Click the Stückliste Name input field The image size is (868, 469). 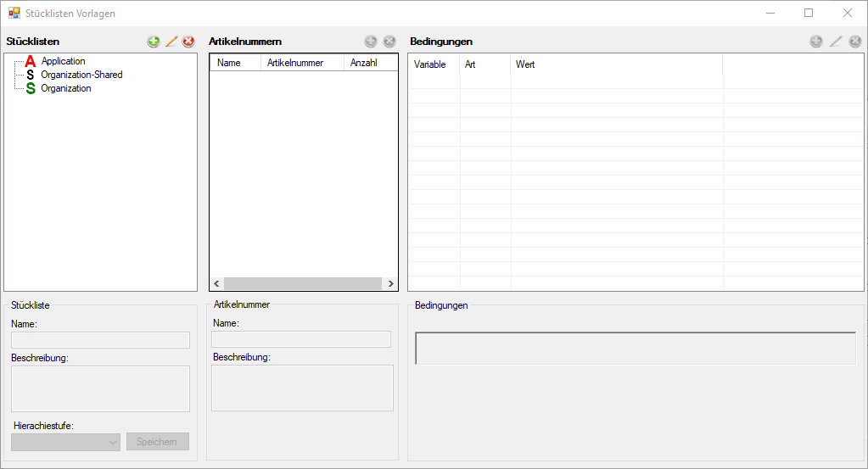coord(100,339)
